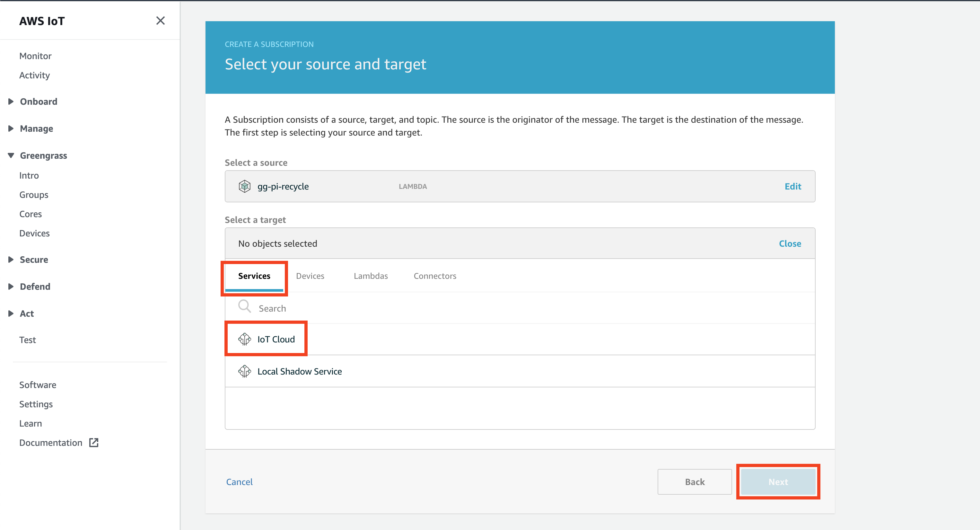Click the Local Shadow Service icon

pos(245,371)
